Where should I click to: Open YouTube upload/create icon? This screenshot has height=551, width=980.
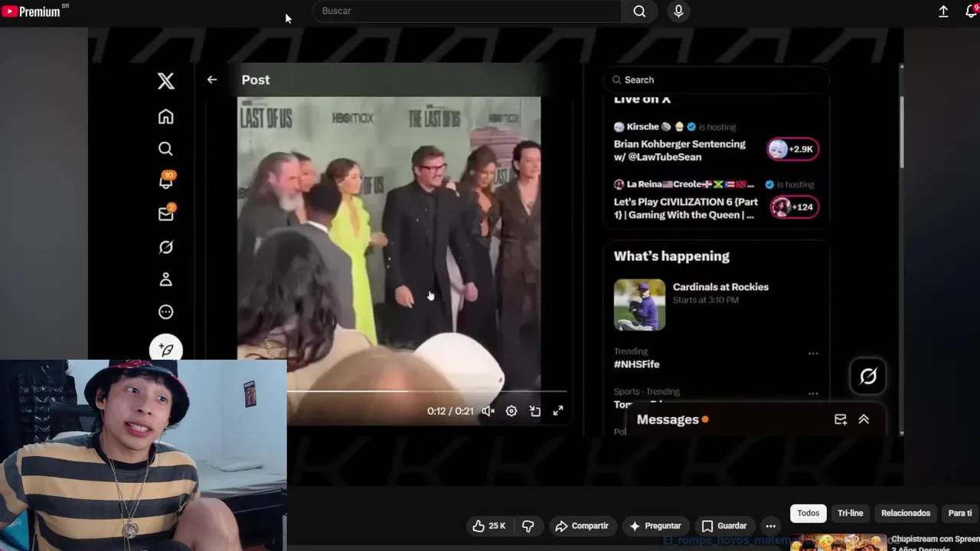tap(943, 11)
